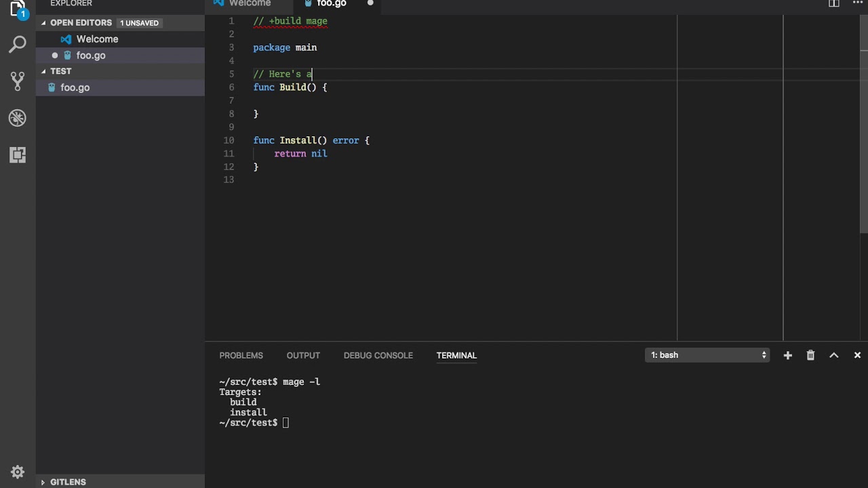Open the Manage settings gear
Image resolution: width=868 pixels, height=488 pixels.
(x=18, y=472)
